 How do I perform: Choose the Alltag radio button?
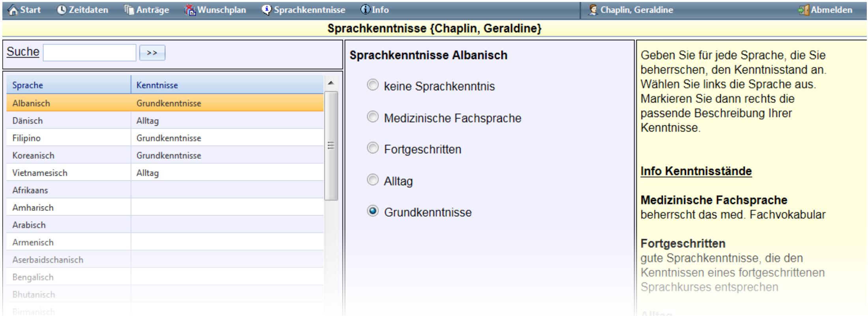coord(372,180)
